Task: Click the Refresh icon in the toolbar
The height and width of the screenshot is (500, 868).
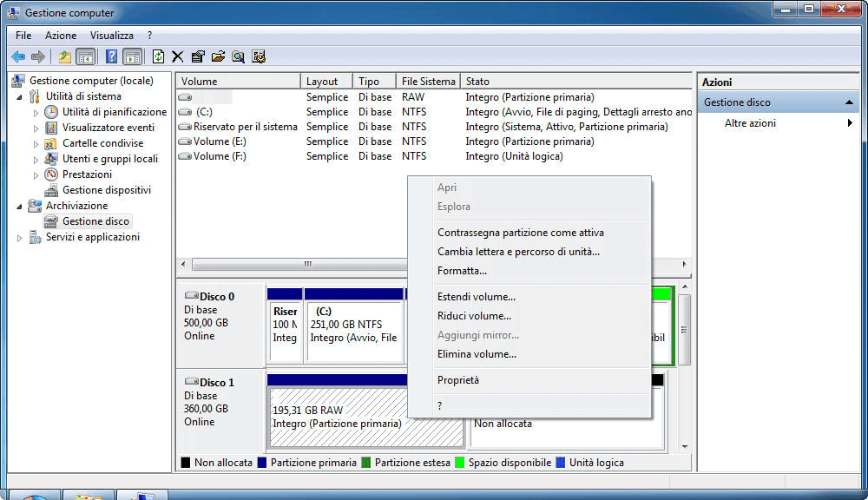Action: click(x=159, y=56)
